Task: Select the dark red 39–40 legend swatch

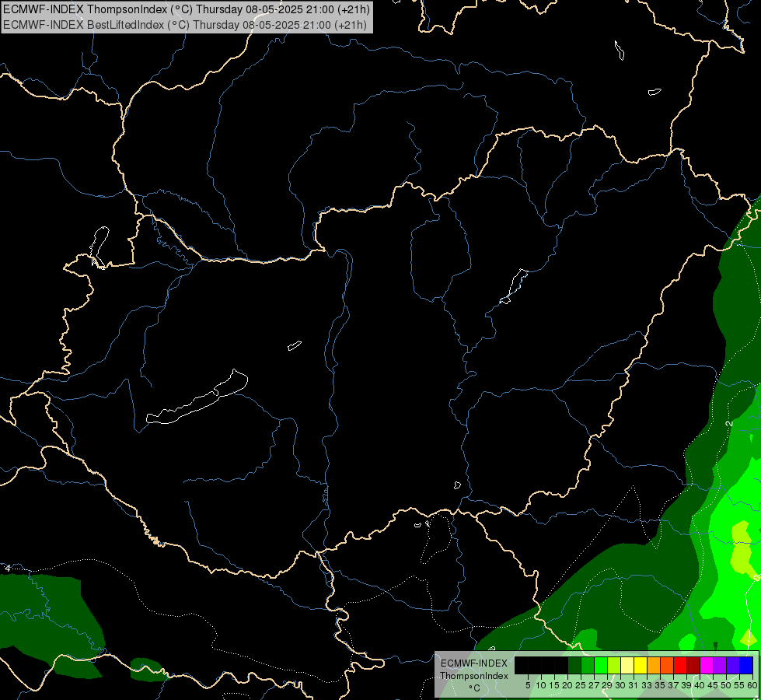Action: (693, 665)
